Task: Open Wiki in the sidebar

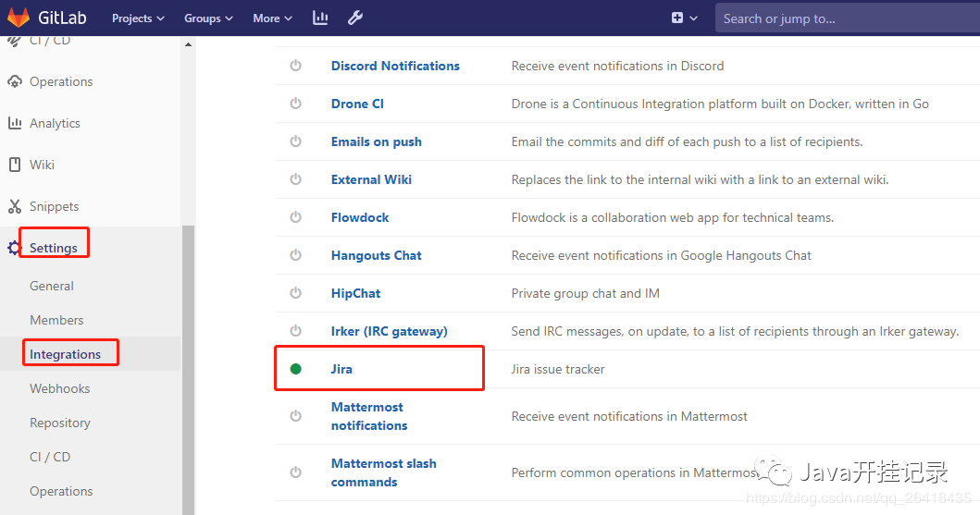Action: (x=42, y=165)
